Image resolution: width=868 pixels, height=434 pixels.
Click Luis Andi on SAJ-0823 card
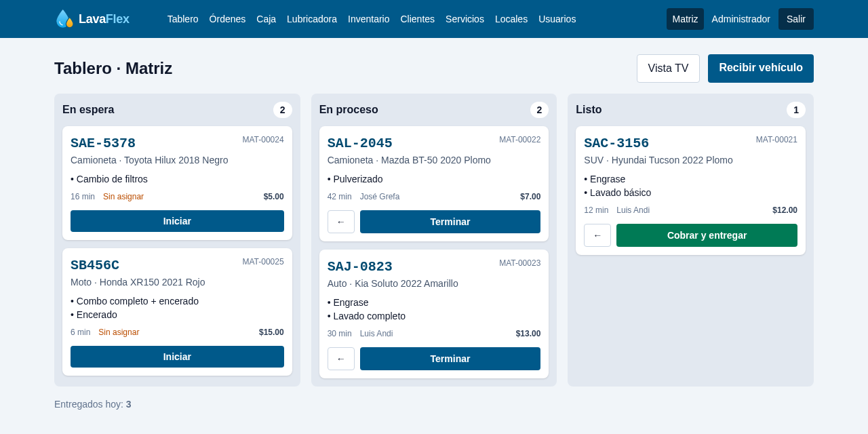(376, 334)
